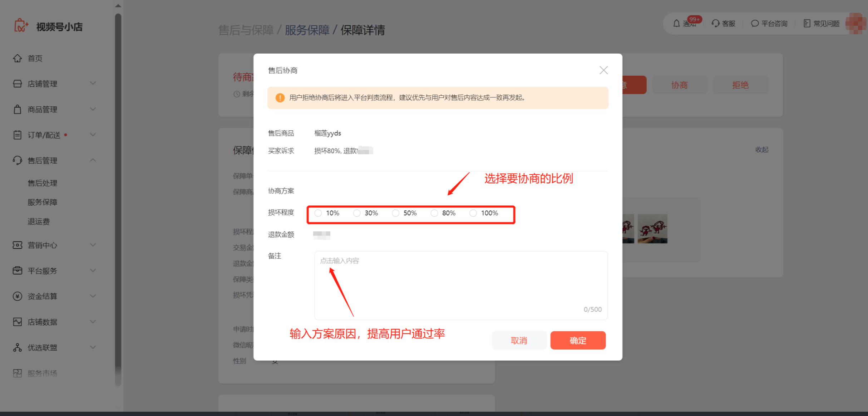Click the yen coin icon for 资金结算
The height and width of the screenshot is (416, 868).
(17, 296)
